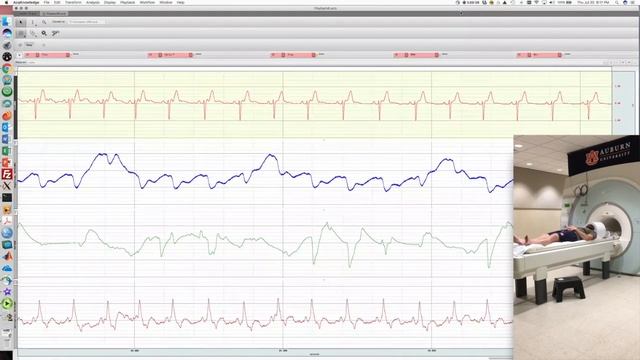Open Microsoft Word from the Dock
Image resolution: width=640 pixels, height=360 pixels.
7,139
